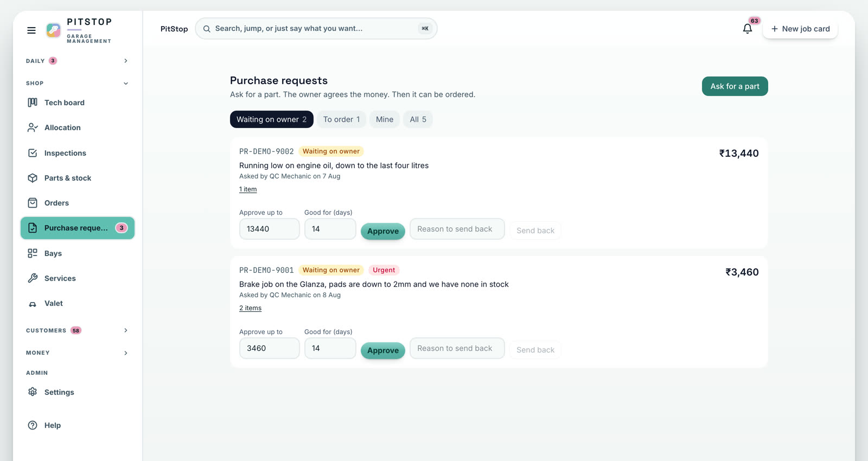Click the Purchase requests document icon
Viewport: 868px width, 461px height.
tap(33, 228)
